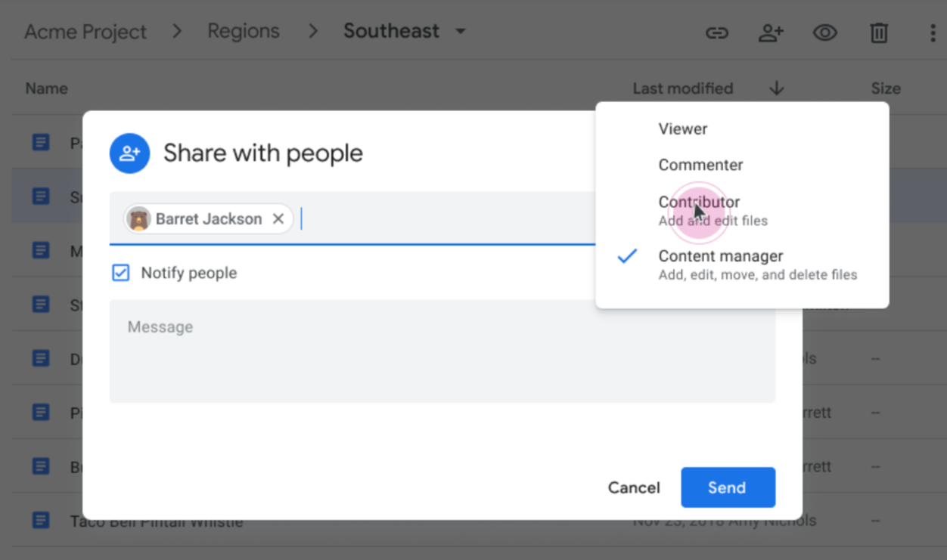Click the trash delete icon in header
The height and width of the screenshot is (560, 947).
pos(878,32)
